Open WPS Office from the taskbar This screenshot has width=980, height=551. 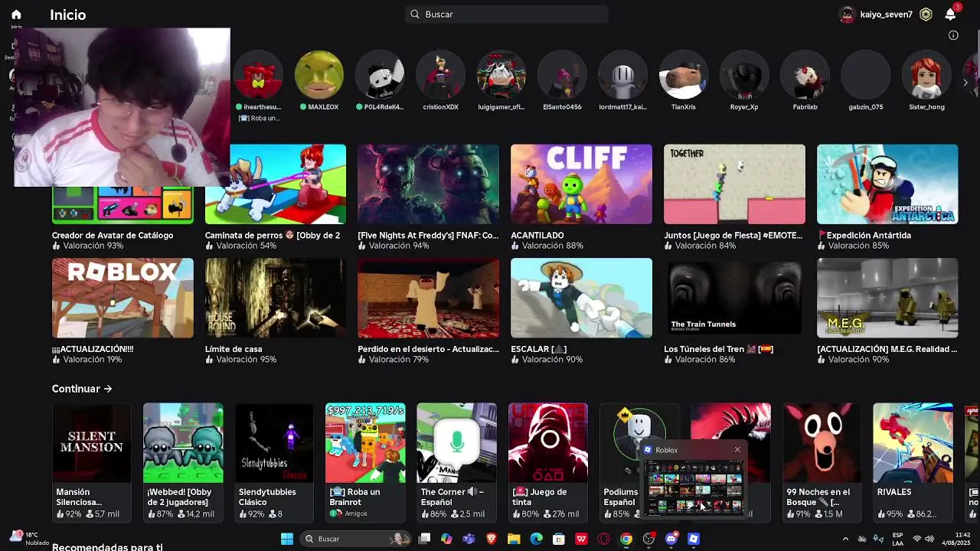coord(581,539)
